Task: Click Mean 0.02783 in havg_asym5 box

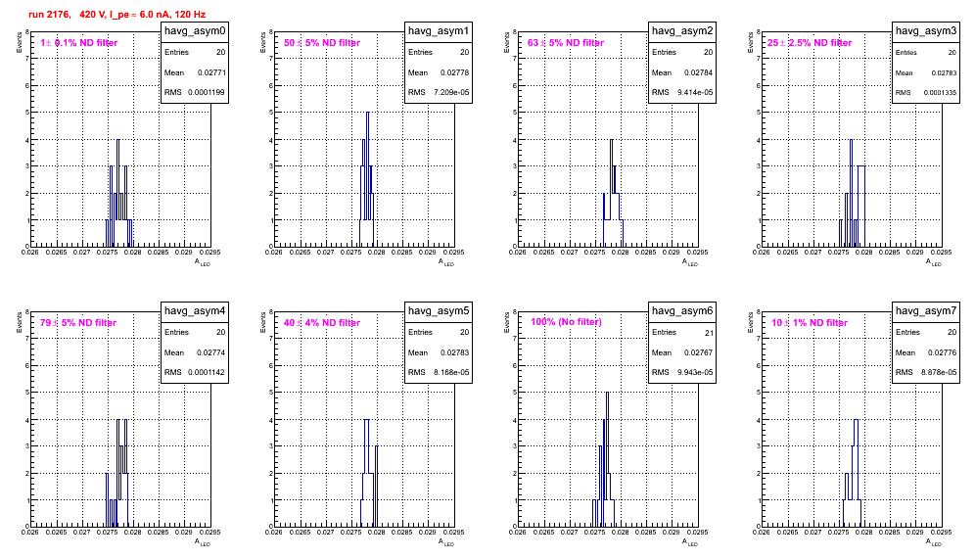Action: click(439, 352)
